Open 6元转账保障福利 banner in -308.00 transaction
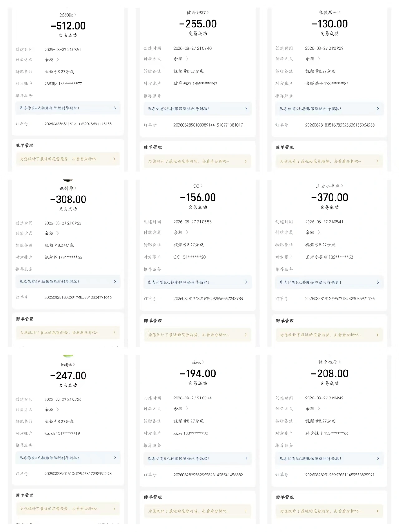399x532 pixels. pos(68,282)
